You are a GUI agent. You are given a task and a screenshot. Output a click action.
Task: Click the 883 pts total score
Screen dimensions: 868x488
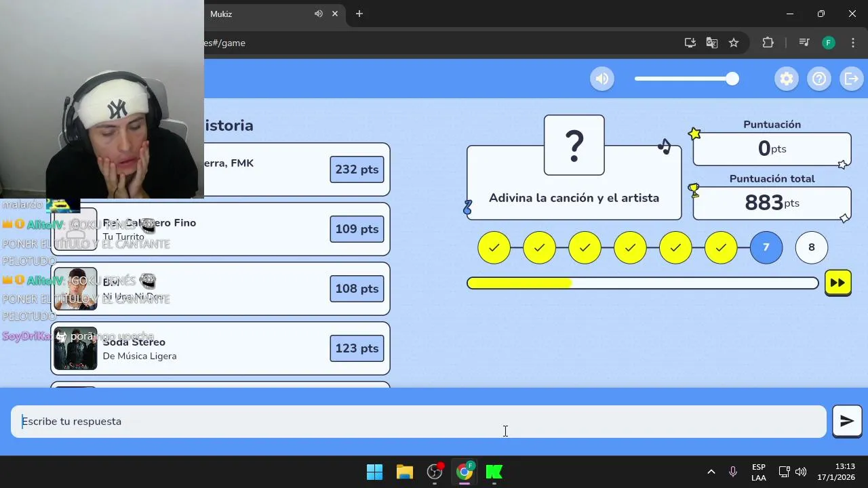[x=772, y=203]
